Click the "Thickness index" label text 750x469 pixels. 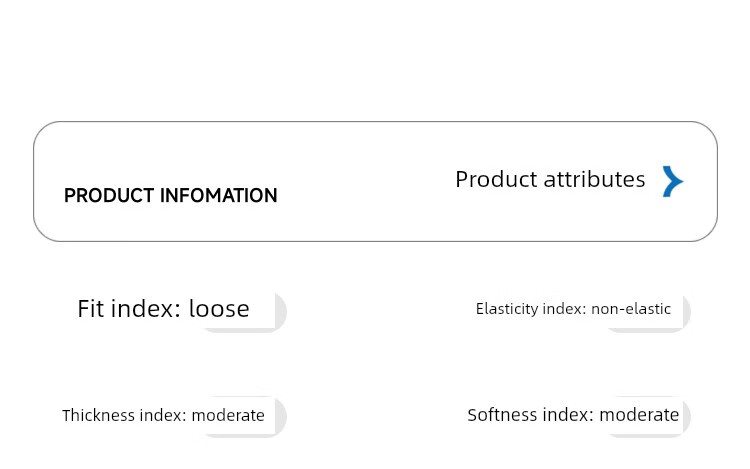pos(123,415)
